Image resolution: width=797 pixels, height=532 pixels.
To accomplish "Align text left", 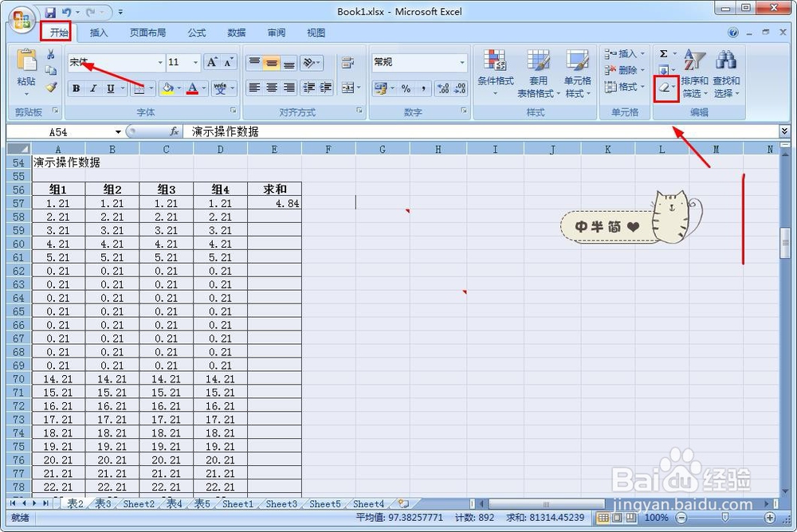I will (x=254, y=88).
